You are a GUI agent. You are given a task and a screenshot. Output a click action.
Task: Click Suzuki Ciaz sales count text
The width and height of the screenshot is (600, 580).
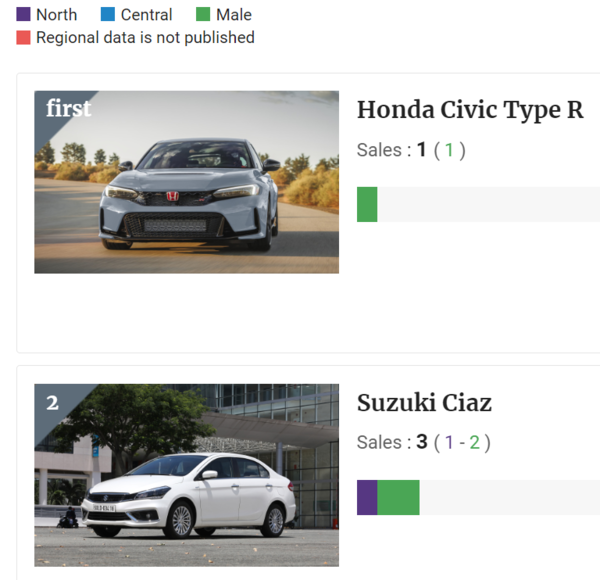coord(424,442)
